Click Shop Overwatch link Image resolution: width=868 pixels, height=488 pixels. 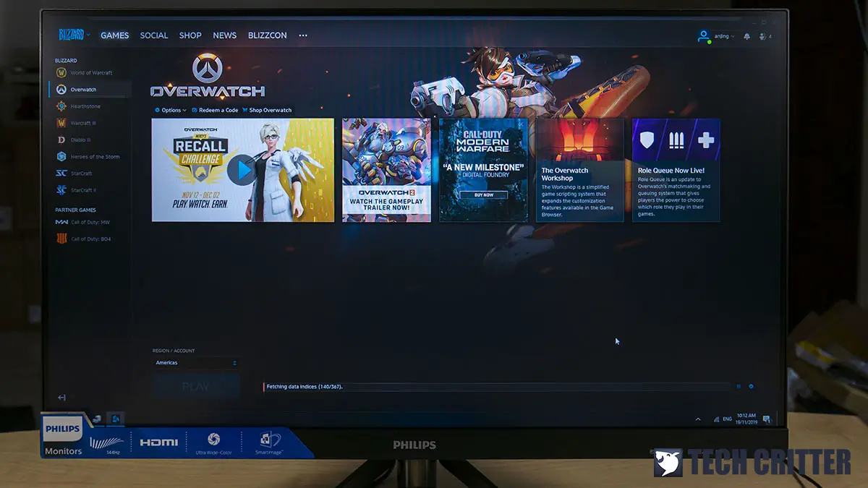click(x=268, y=111)
